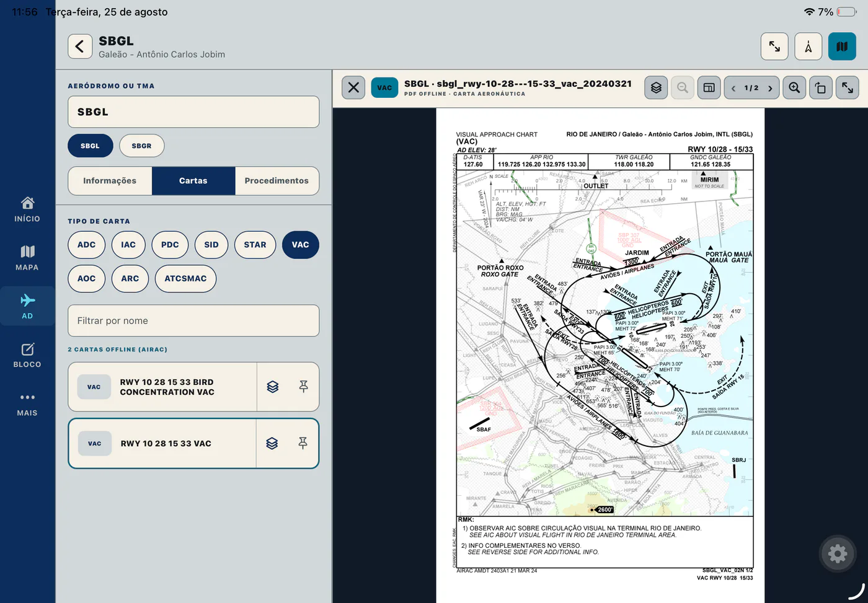Select the SBGL aerodrome chip
868x603 pixels.
[91, 146]
